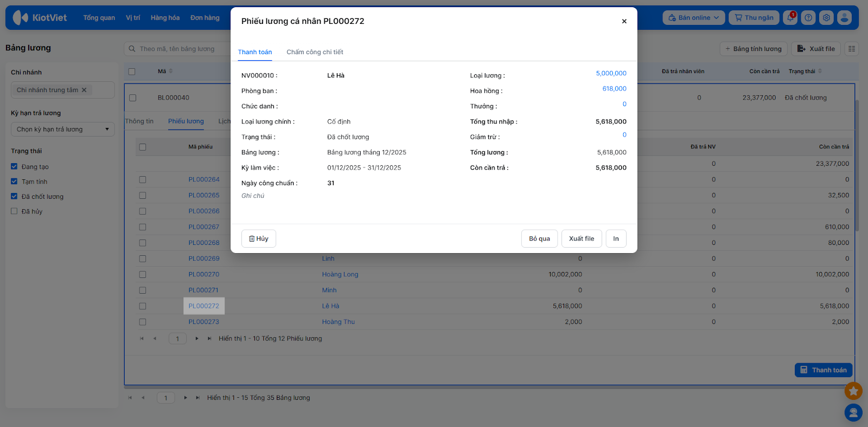
Task: Open the settings gear icon
Action: [826, 18]
